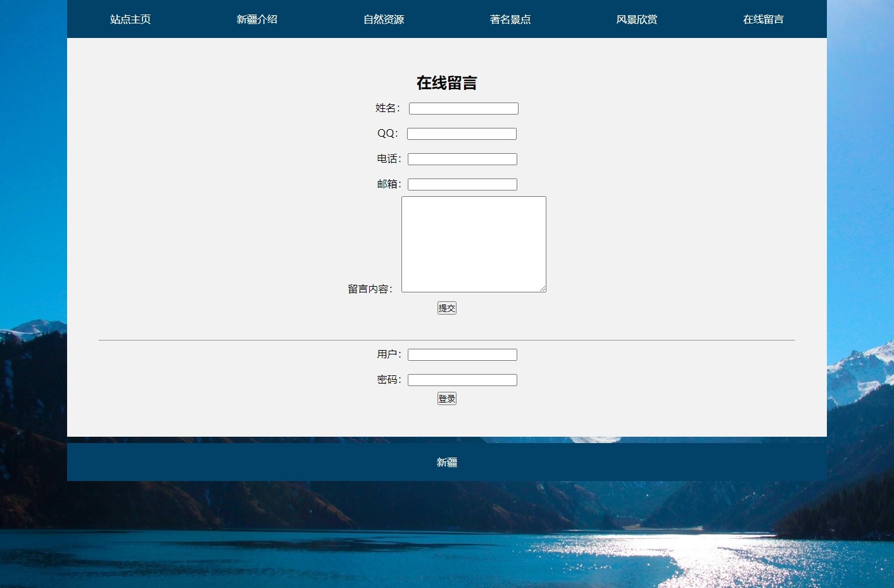
Task: Click the 在线留言 page heading
Action: point(447,83)
